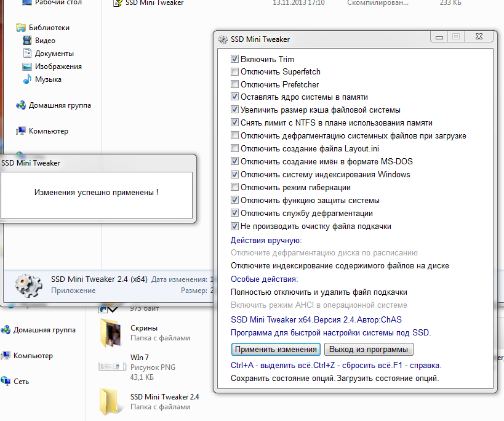The width and height of the screenshot is (504, 421).
Task: Uncheck Оставлять ядро системы в памяти
Action: [234, 97]
